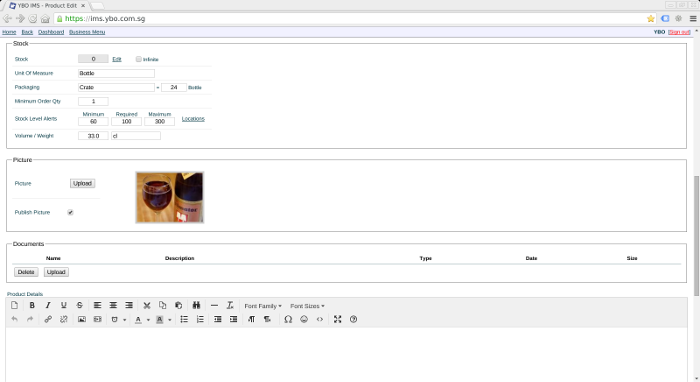Align text right
The height and width of the screenshot is (382, 700).
click(x=129, y=305)
